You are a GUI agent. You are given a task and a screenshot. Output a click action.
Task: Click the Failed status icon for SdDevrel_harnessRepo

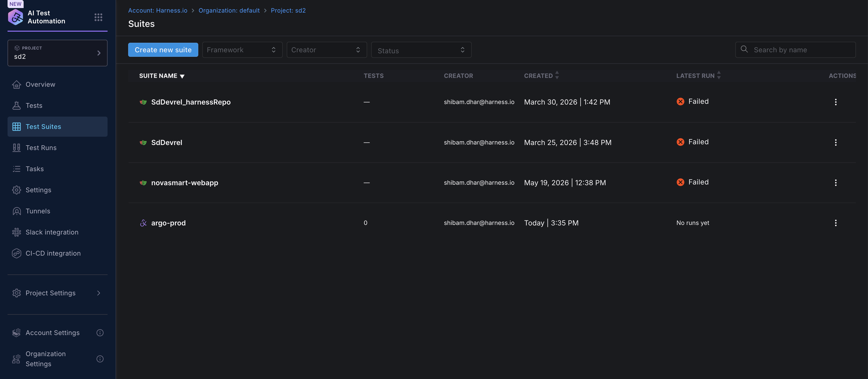680,101
